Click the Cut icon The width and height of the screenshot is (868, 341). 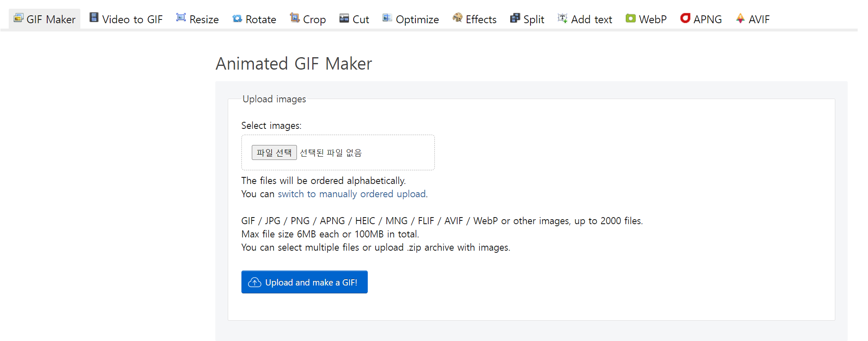pyautogui.click(x=344, y=18)
